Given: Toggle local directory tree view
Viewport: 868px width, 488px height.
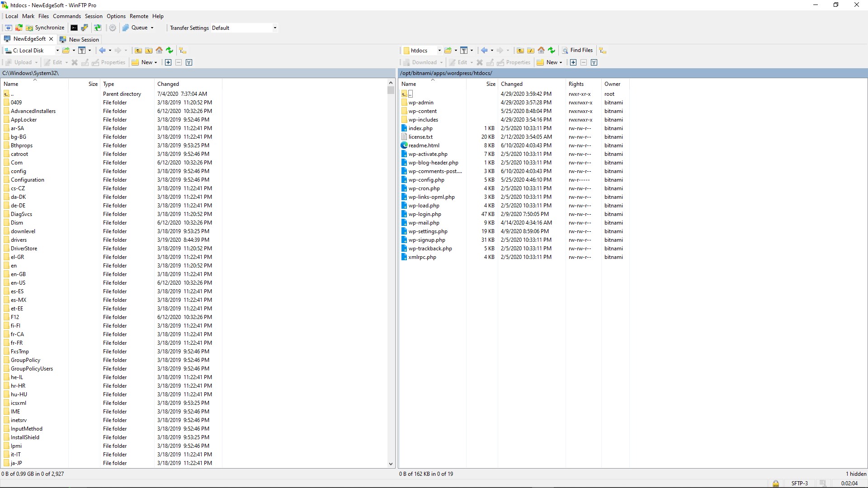Looking at the screenshot, I should [x=183, y=50].
